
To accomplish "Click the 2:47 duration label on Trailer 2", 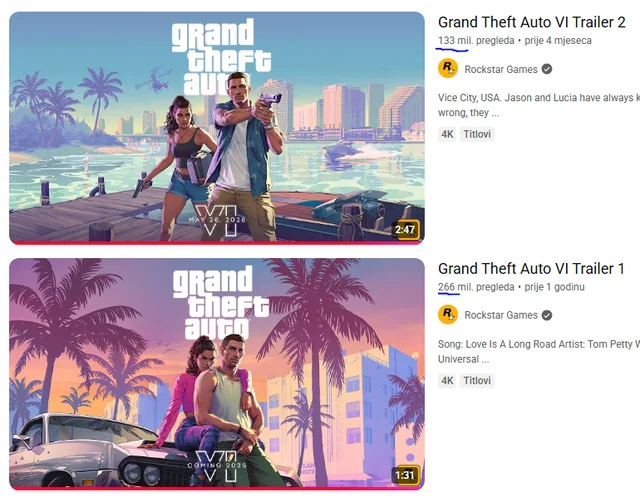I will [405, 230].
